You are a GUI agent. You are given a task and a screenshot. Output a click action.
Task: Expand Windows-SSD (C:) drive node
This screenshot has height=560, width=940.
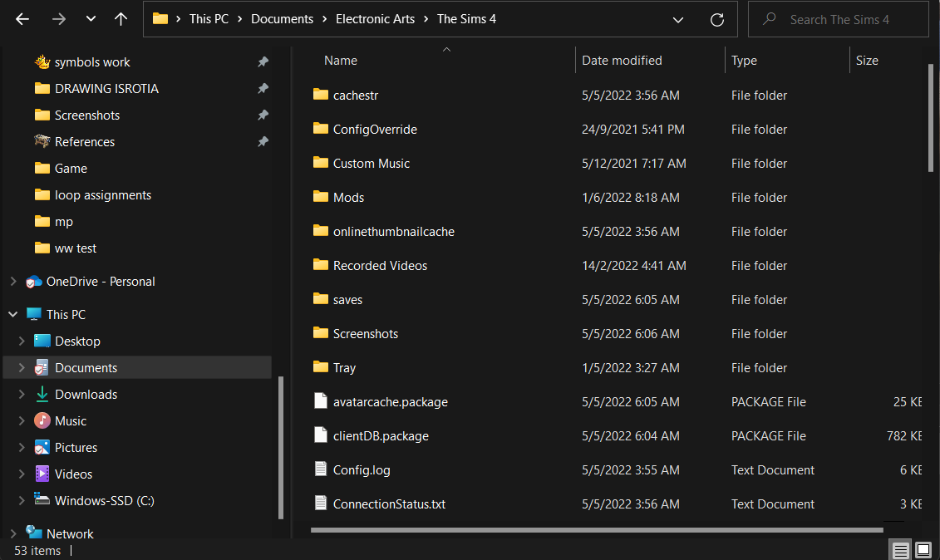point(22,500)
